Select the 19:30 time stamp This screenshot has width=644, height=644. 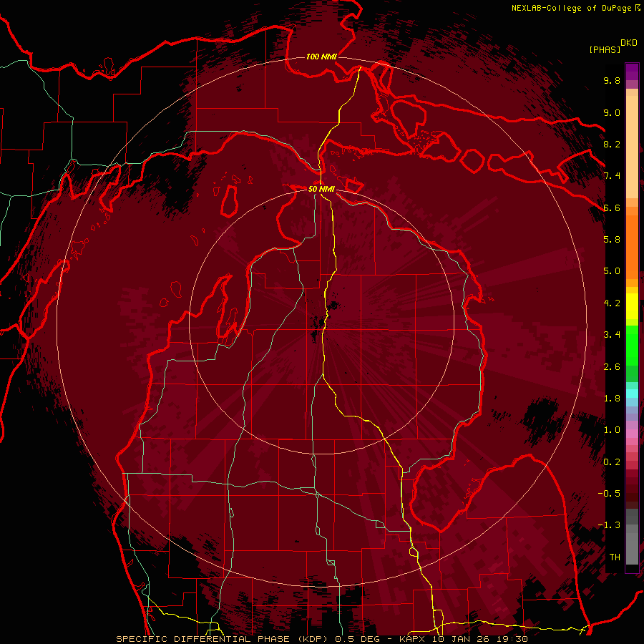[x=514, y=639]
